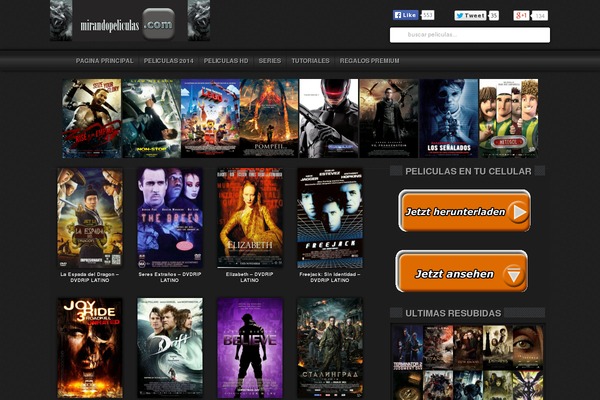The image size is (600, 400).
Task: Click the Jetzt herunterladen button
Action: coord(464,211)
